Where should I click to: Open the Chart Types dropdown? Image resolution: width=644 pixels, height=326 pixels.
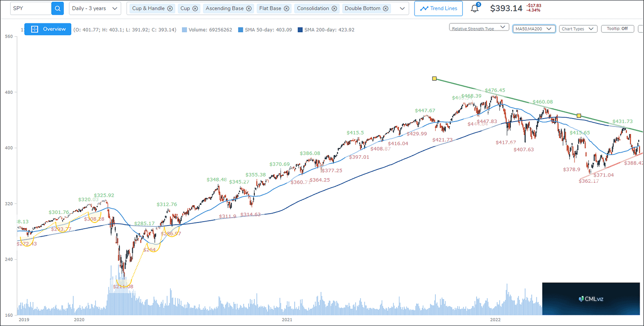[x=578, y=29]
